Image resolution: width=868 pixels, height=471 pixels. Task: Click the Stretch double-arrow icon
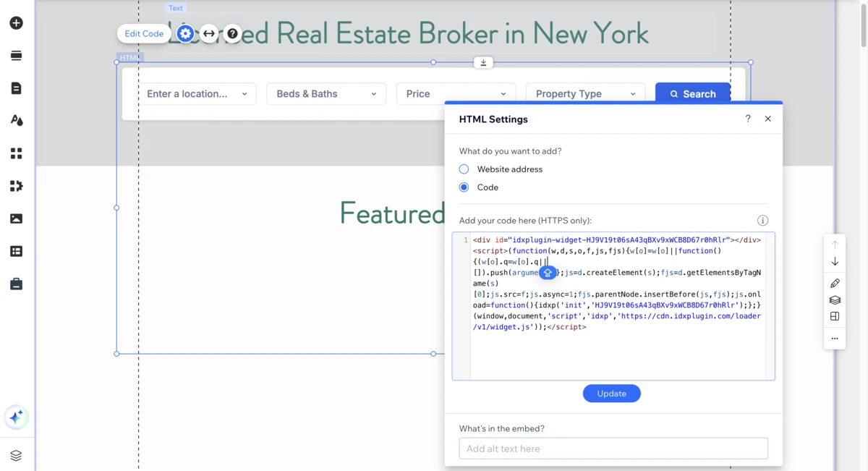coord(209,33)
